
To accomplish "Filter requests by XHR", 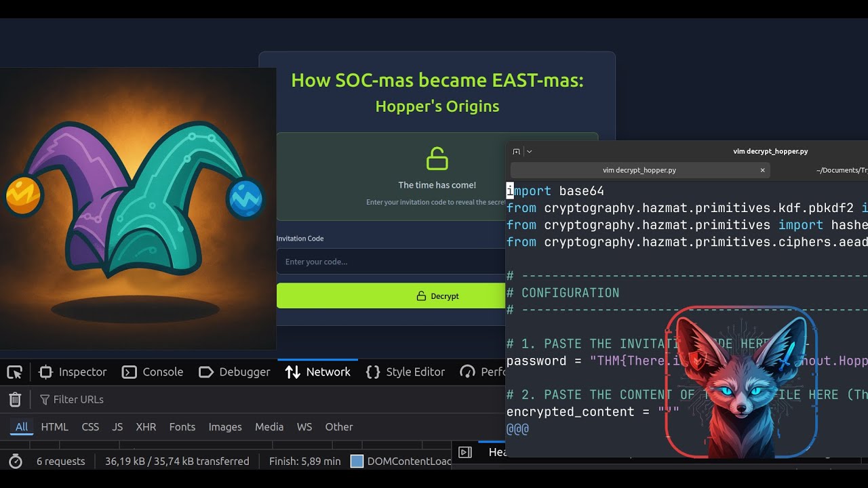I will pos(146,427).
